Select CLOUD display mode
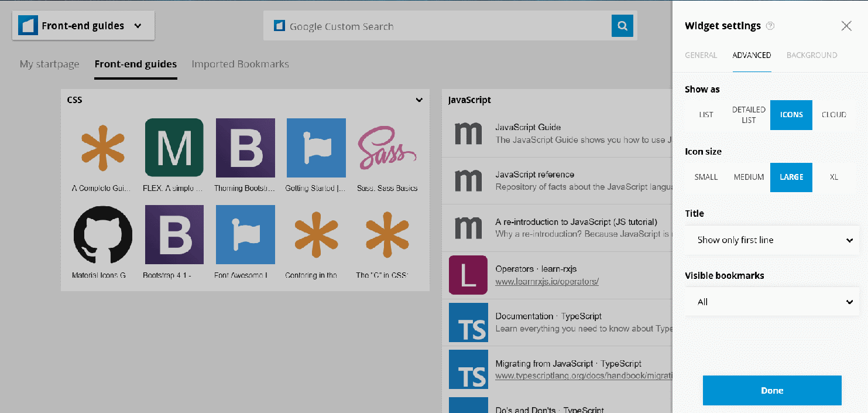This screenshot has width=868, height=413. (833, 115)
